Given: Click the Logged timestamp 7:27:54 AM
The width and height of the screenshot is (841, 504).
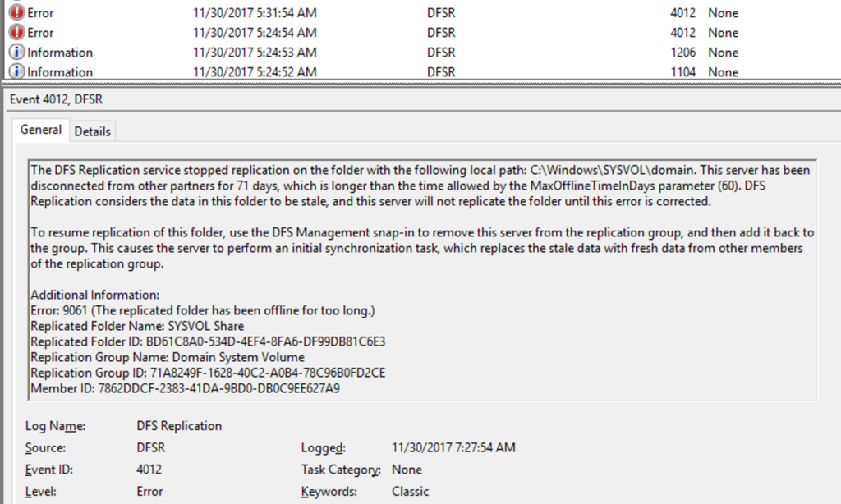Looking at the screenshot, I should pos(454,448).
